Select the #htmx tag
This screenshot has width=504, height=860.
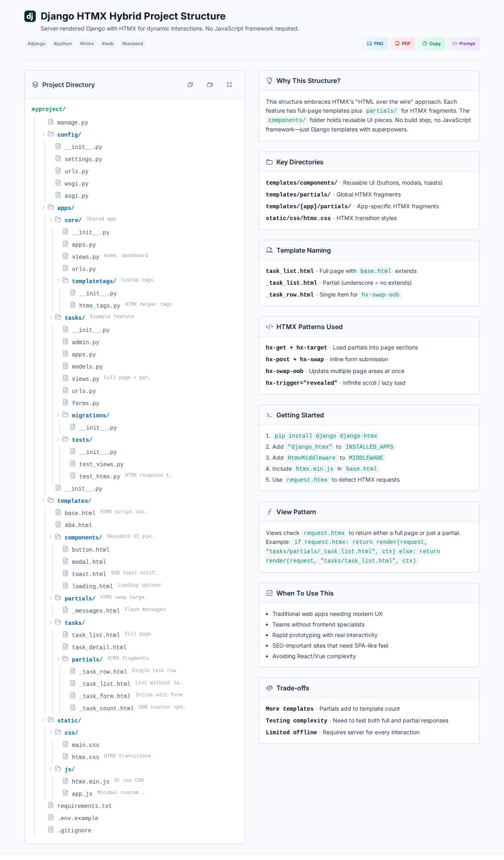click(x=87, y=44)
